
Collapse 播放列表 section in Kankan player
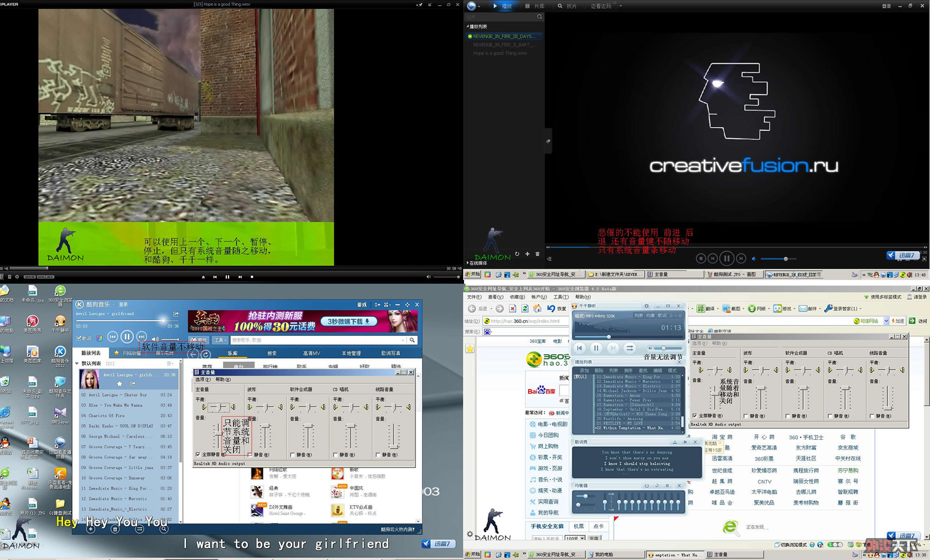coord(467,27)
